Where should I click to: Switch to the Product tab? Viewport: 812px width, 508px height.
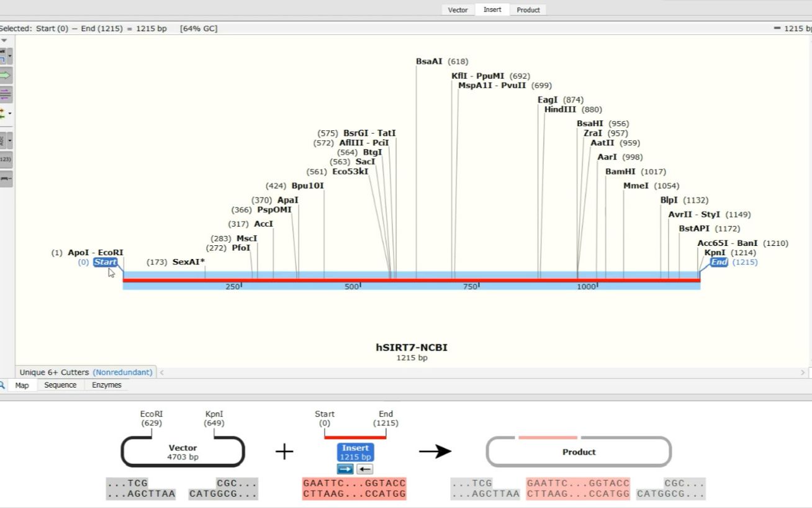point(528,10)
